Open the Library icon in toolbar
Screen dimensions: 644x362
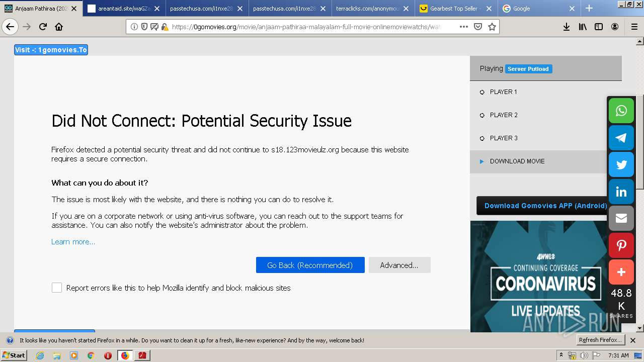point(583,27)
